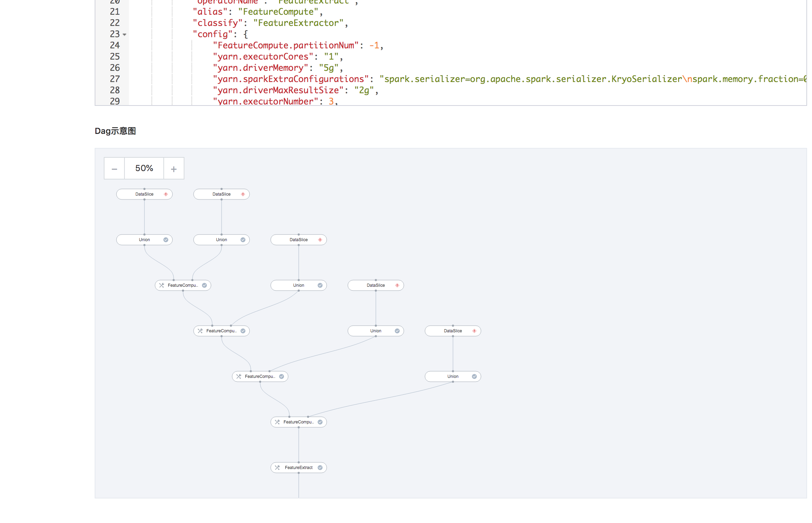Viewport: 812px width, 523px height.
Task: Click the "2g" value on line 28
Action: [364, 90]
